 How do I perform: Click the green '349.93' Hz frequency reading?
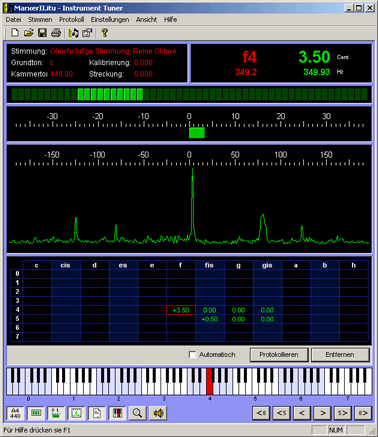click(317, 72)
